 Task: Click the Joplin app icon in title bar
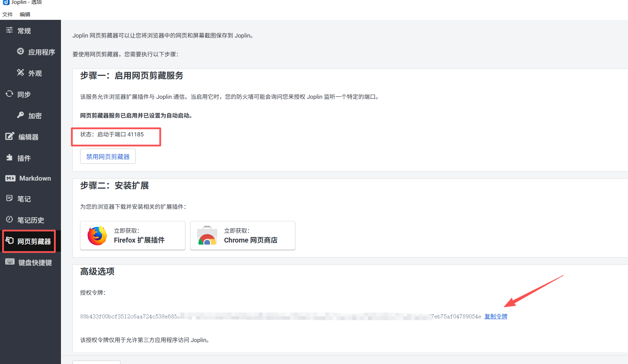6,2
